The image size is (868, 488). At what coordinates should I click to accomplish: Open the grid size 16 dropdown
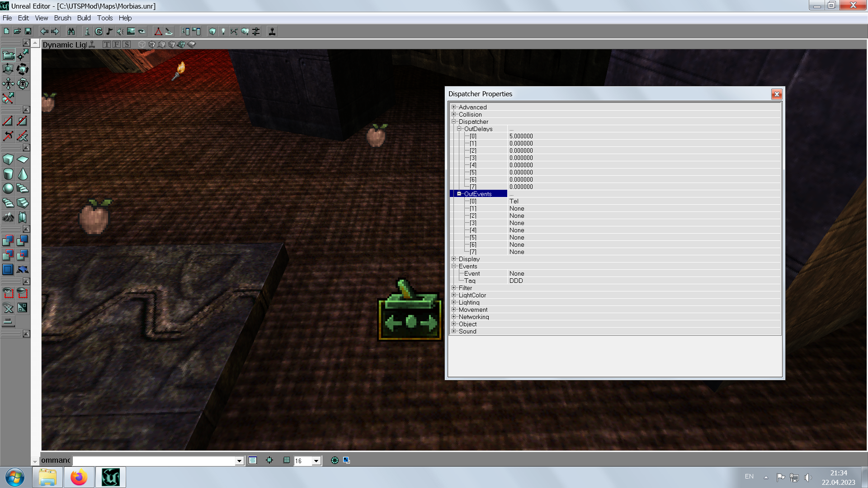[316, 461]
